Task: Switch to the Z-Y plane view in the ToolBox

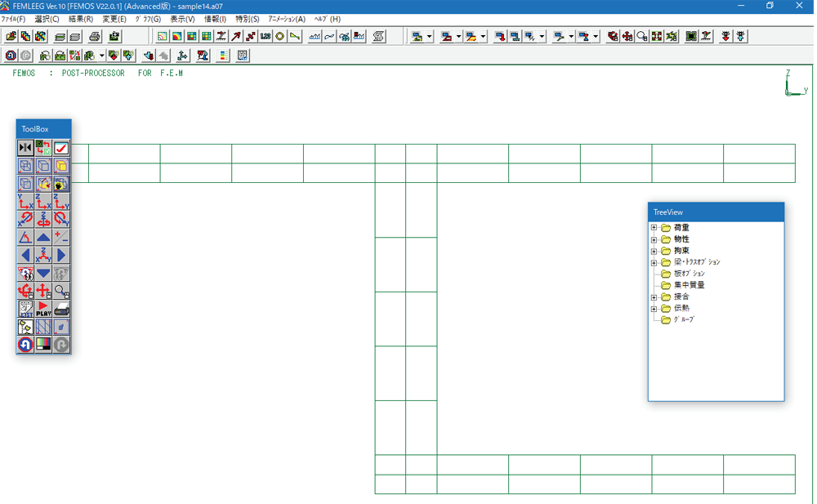Action: click(61, 202)
